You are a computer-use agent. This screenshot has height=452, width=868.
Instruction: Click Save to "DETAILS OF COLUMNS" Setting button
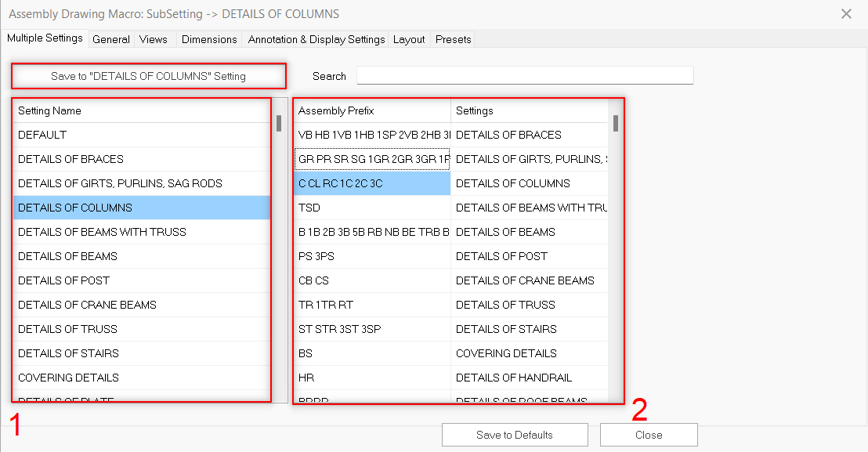[148, 76]
